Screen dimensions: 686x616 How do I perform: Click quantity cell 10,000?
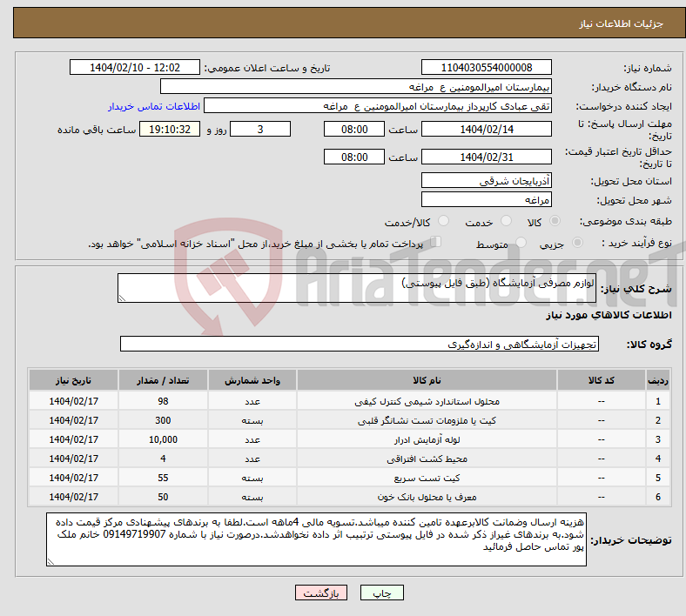pyautogui.click(x=163, y=439)
